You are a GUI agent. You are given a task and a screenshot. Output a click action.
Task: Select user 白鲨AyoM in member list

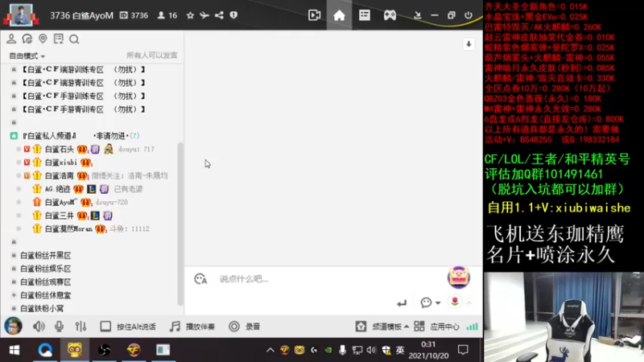pos(61,202)
